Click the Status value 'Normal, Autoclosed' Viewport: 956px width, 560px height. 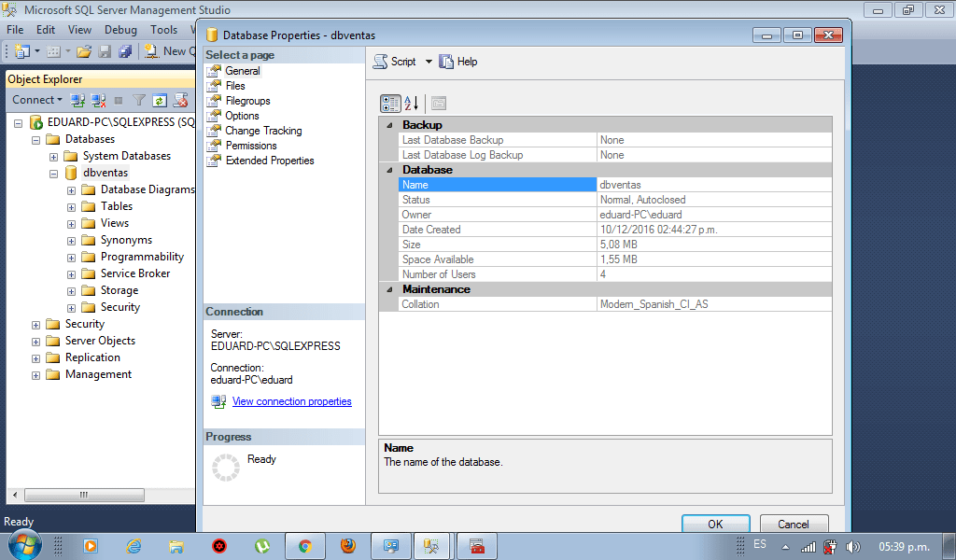[x=642, y=200]
